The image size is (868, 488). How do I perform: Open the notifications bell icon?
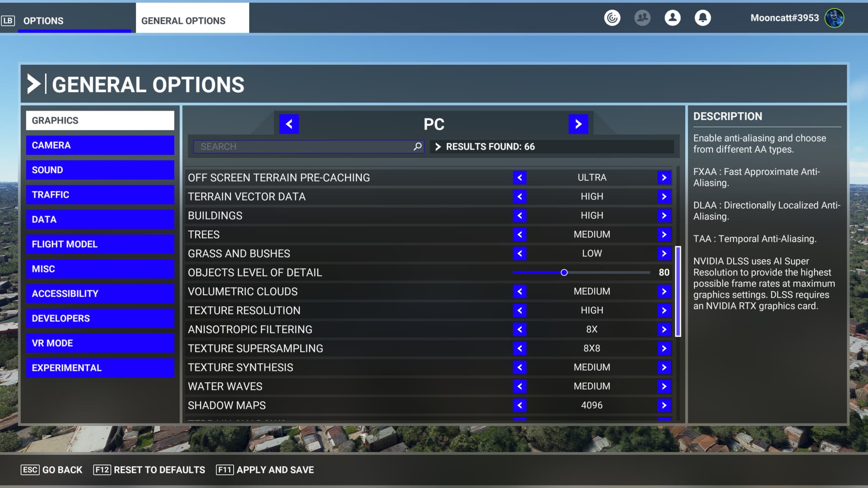(x=703, y=18)
